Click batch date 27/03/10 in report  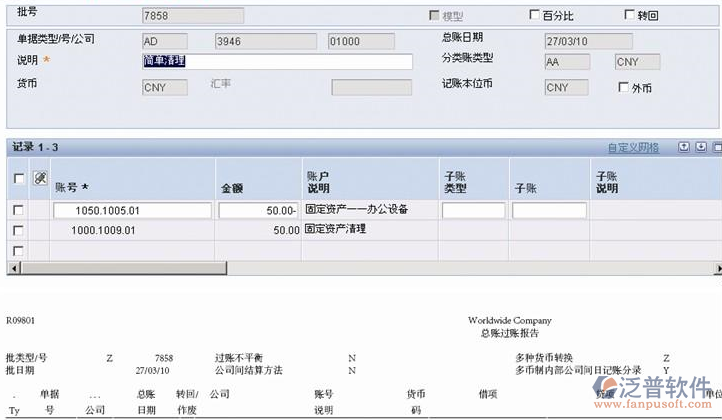pyautogui.click(x=152, y=370)
